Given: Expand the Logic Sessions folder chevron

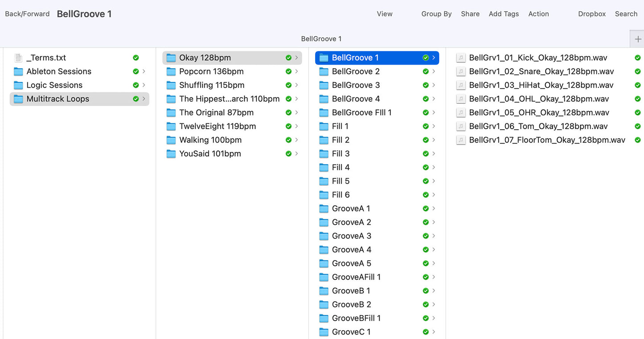Looking at the screenshot, I should pos(144,86).
